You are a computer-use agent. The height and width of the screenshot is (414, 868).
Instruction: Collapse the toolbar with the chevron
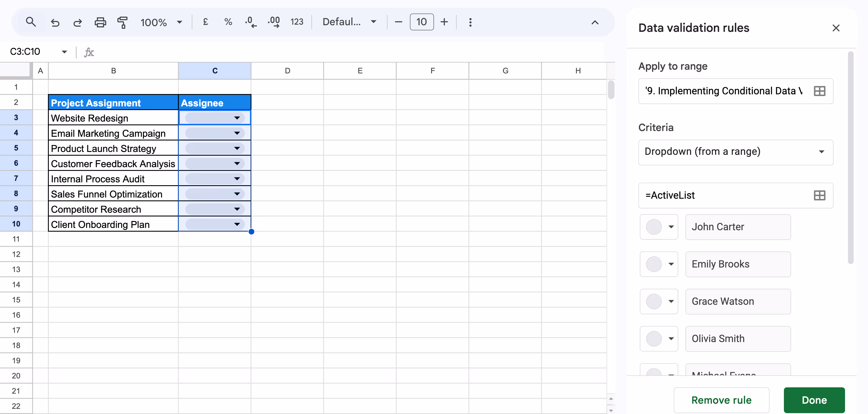coord(594,23)
